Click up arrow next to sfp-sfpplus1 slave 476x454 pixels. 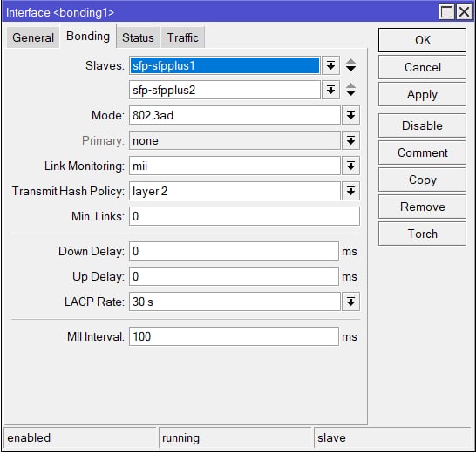click(350, 62)
